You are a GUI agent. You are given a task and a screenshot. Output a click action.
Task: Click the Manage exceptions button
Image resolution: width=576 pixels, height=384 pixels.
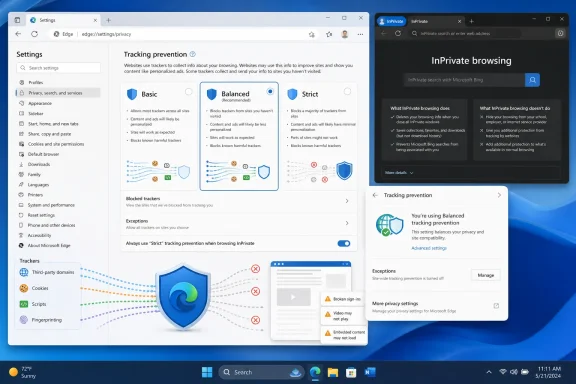pos(486,275)
